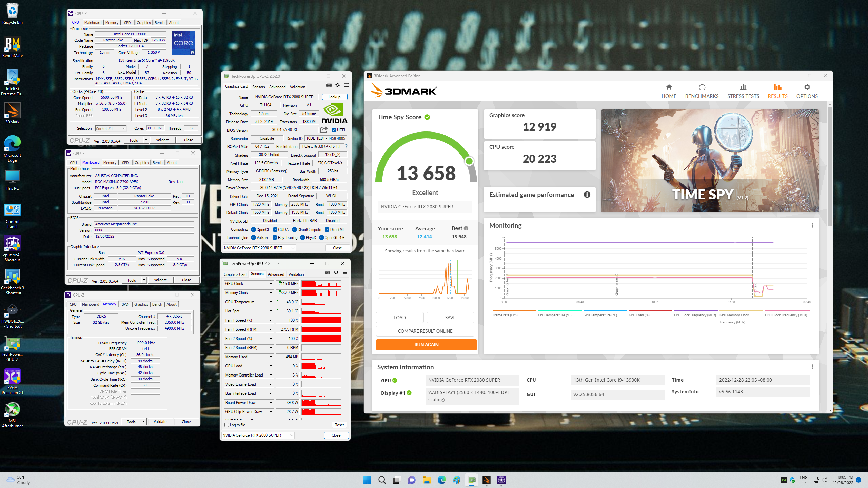Screen dimensions: 868x488
Task: Toggle DirectCompute checkbox in GPU-Z
Action: (x=295, y=230)
